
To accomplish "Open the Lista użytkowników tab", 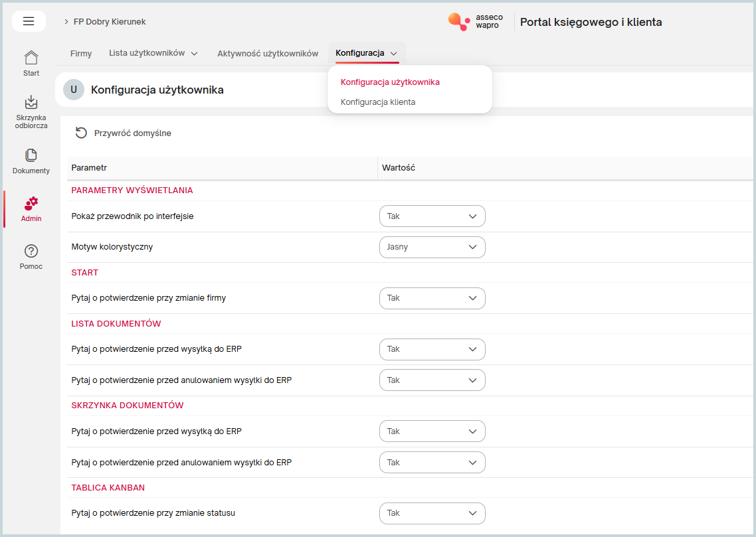I will point(147,53).
